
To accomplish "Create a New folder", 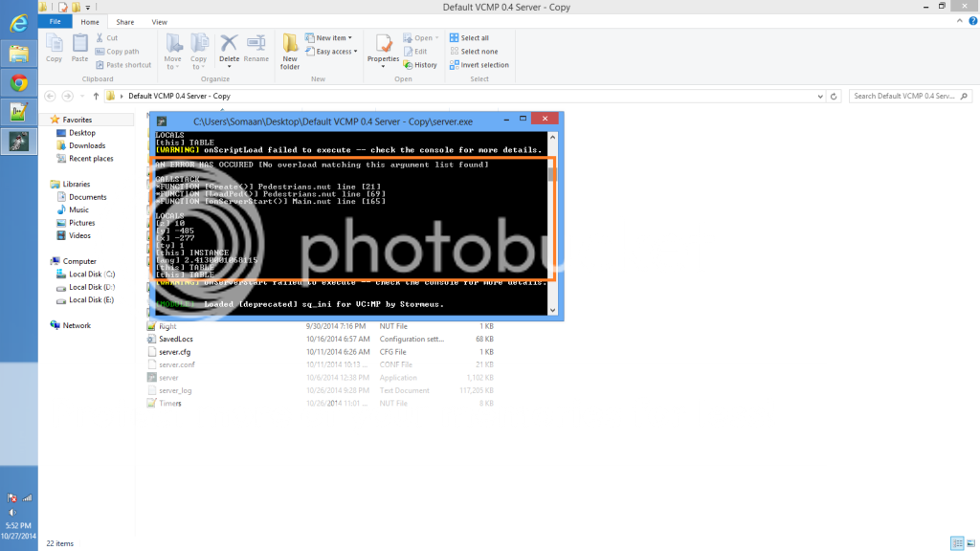I will [290, 52].
